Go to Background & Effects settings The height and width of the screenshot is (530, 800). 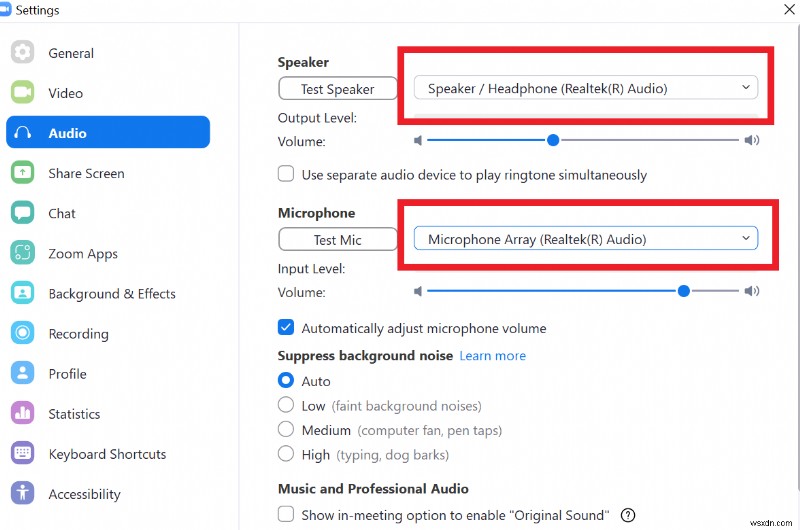(x=111, y=294)
